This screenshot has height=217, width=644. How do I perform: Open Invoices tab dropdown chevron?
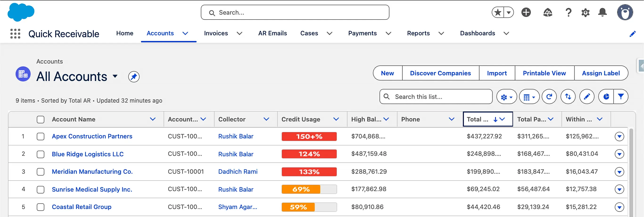point(239,33)
